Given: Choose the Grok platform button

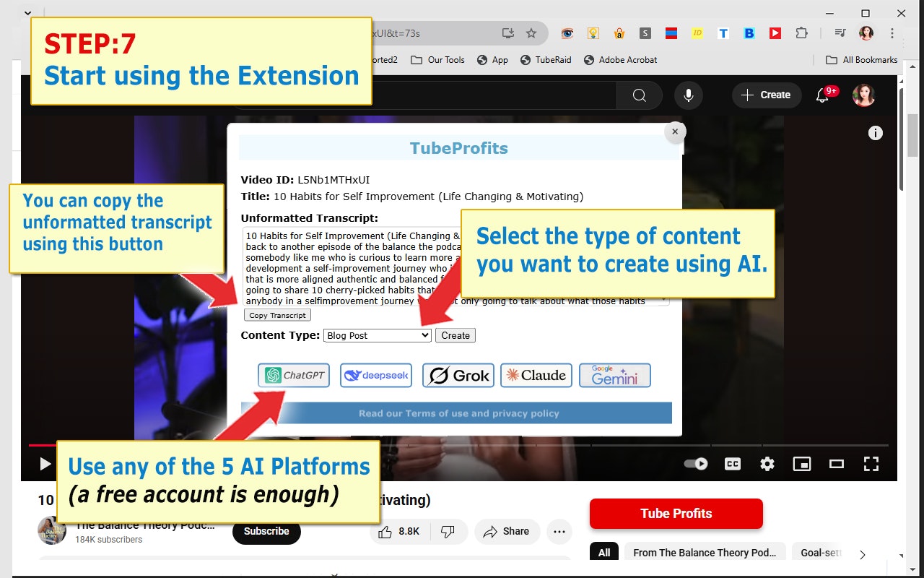Looking at the screenshot, I should click(458, 376).
